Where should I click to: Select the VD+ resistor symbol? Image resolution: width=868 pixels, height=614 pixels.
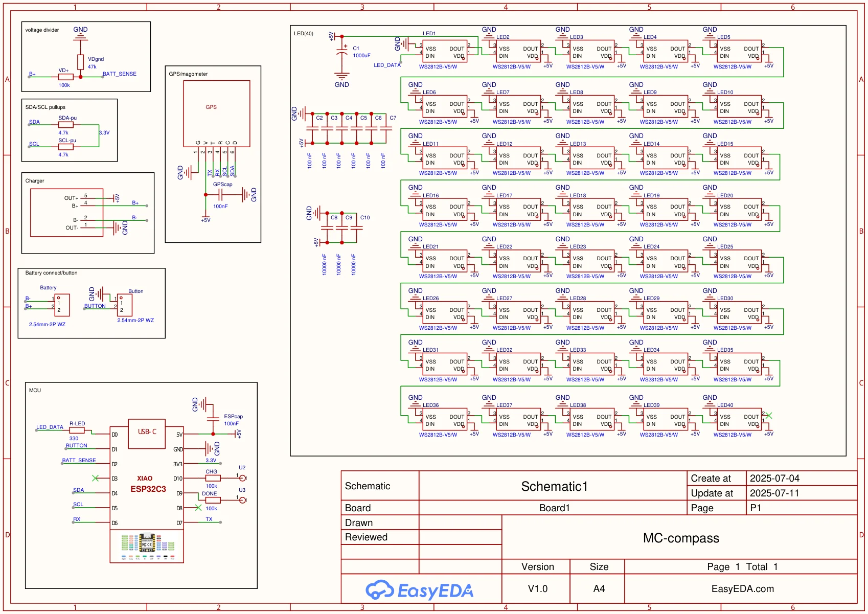pos(65,77)
